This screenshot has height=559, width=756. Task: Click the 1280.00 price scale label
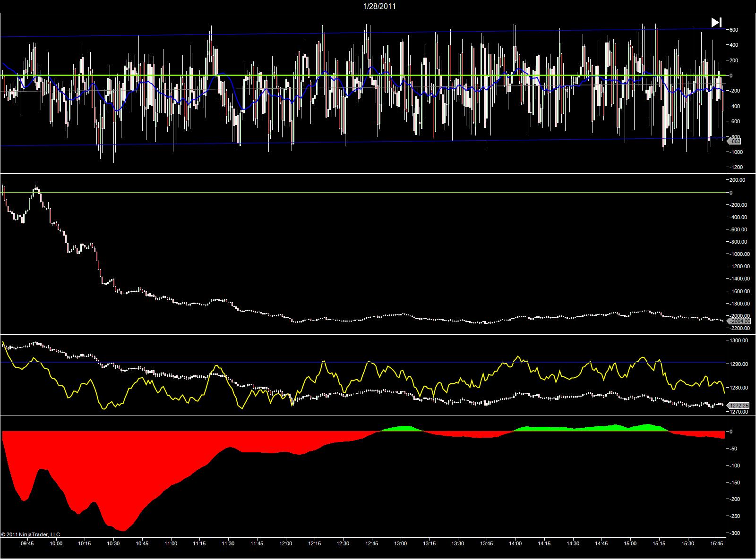coord(739,388)
